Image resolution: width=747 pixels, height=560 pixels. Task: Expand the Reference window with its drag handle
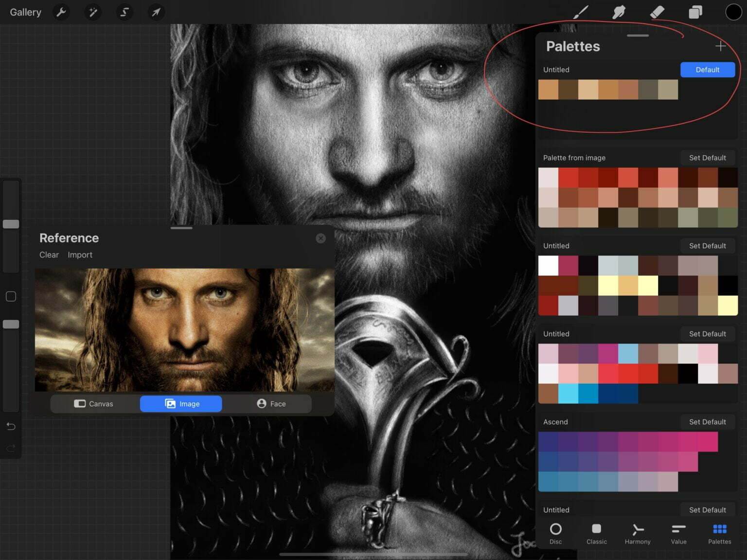coord(181,227)
